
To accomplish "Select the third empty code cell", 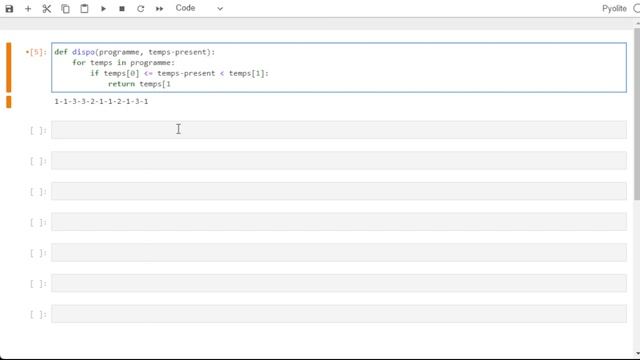I will click(339, 191).
